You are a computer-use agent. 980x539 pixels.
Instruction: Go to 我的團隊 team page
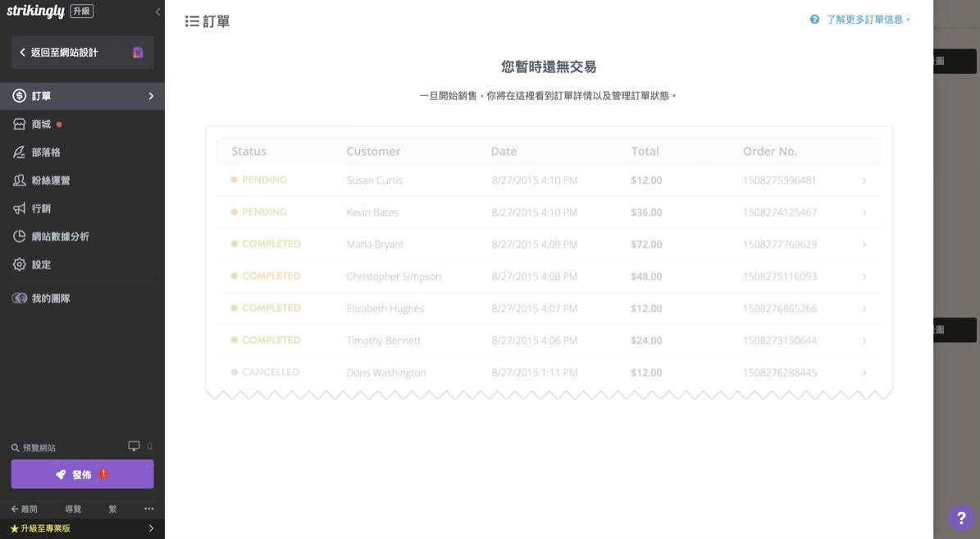[x=50, y=299]
